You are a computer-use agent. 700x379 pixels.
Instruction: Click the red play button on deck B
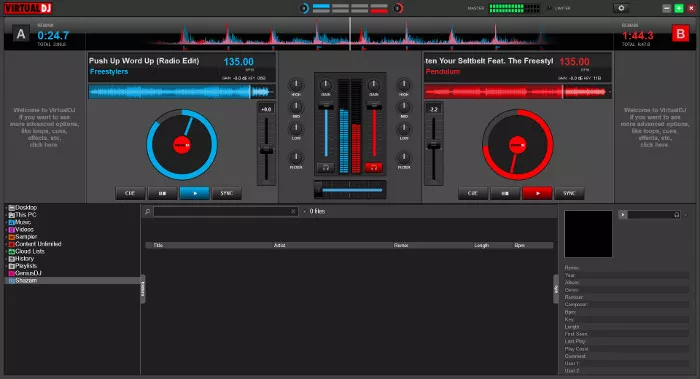(x=537, y=193)
